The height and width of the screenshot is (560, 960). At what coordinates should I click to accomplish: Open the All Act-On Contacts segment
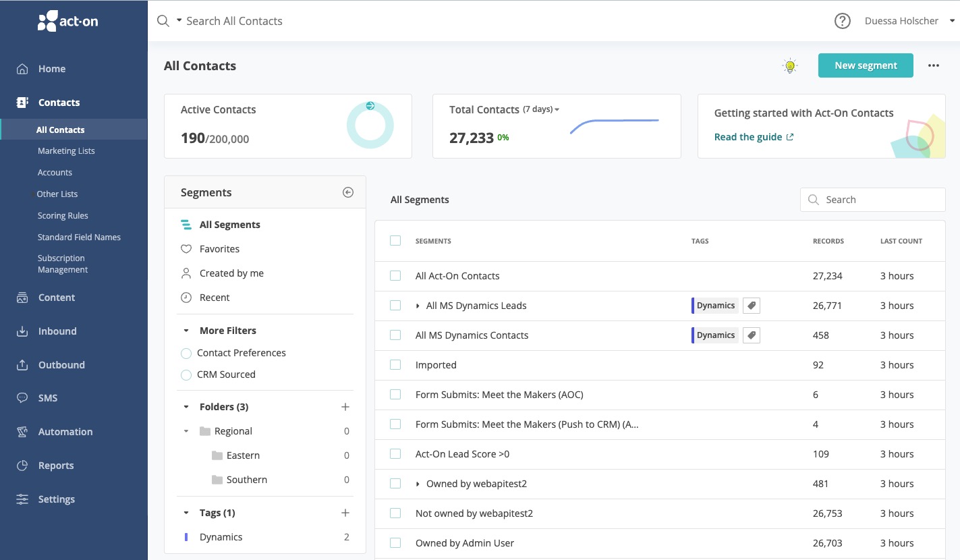(x=457, y=276)
